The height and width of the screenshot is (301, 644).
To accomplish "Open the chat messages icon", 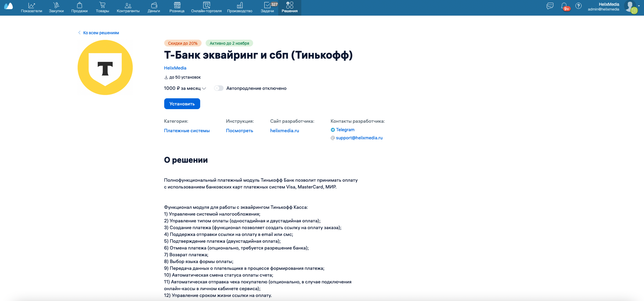I will point(550,6).
